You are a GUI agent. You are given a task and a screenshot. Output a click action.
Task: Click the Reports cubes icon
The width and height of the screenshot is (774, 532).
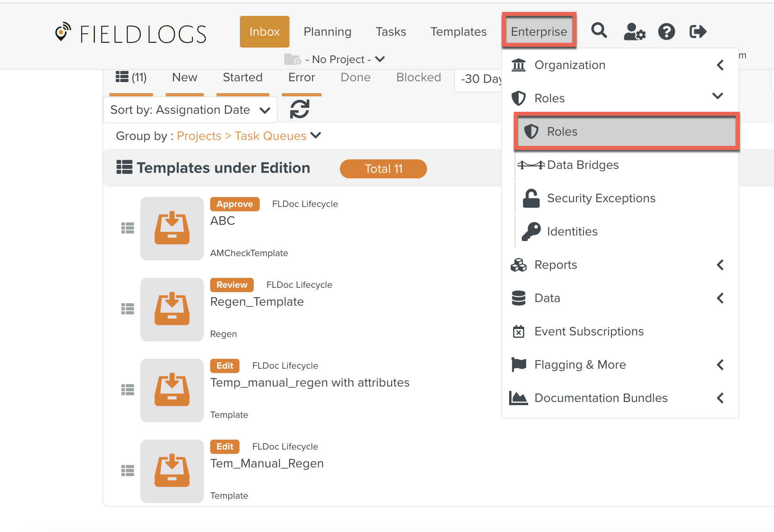point(519,265)
